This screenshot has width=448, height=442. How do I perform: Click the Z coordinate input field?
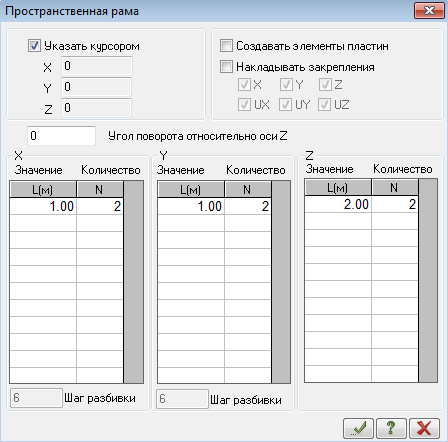tap(97, 108)
